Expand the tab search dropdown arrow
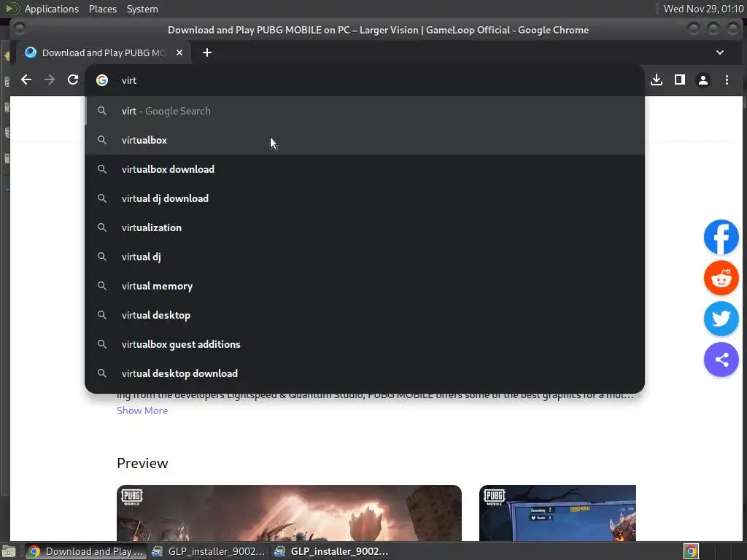Image resolution: width=747 pixels, height=560 pixels. pos(720,52)
